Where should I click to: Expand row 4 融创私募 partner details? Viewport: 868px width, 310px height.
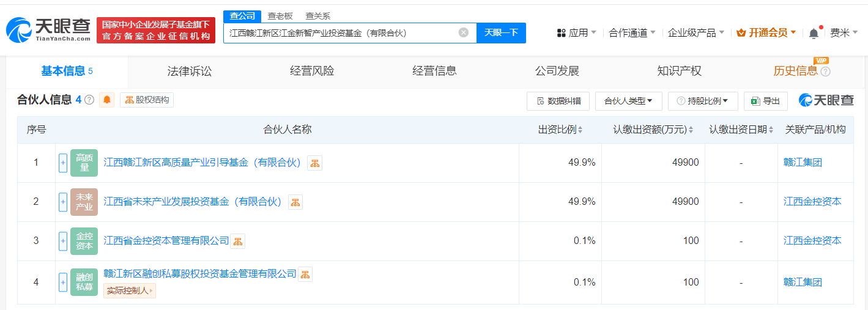63,282
